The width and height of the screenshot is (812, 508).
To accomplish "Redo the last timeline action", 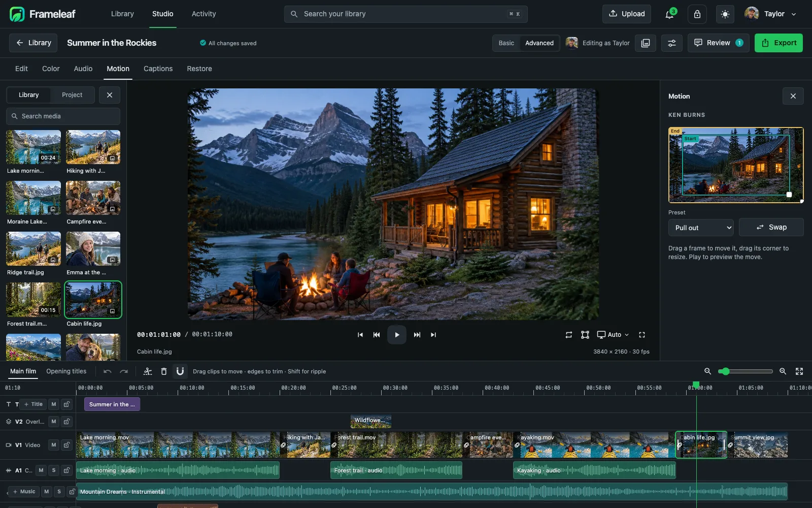I will (124, 371).
